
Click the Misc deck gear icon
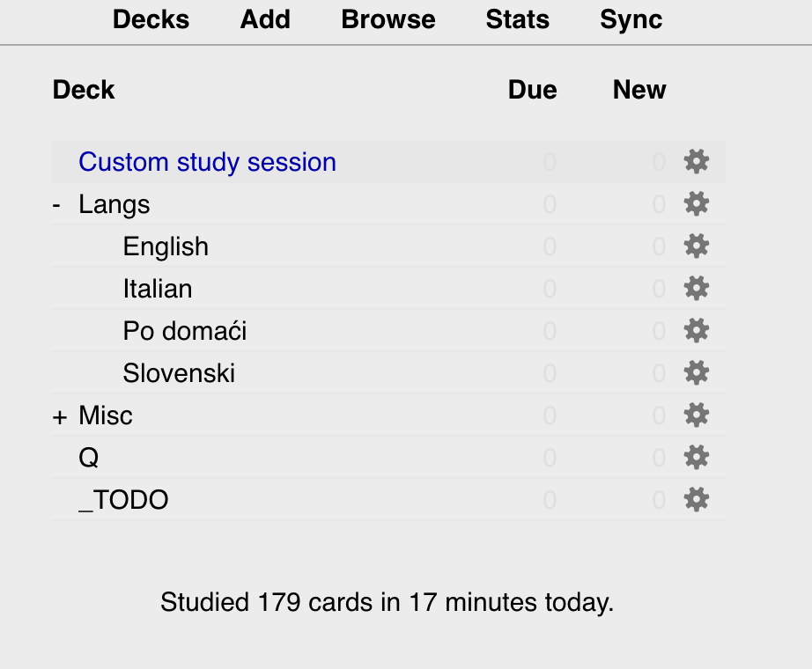tap(697, 415)
